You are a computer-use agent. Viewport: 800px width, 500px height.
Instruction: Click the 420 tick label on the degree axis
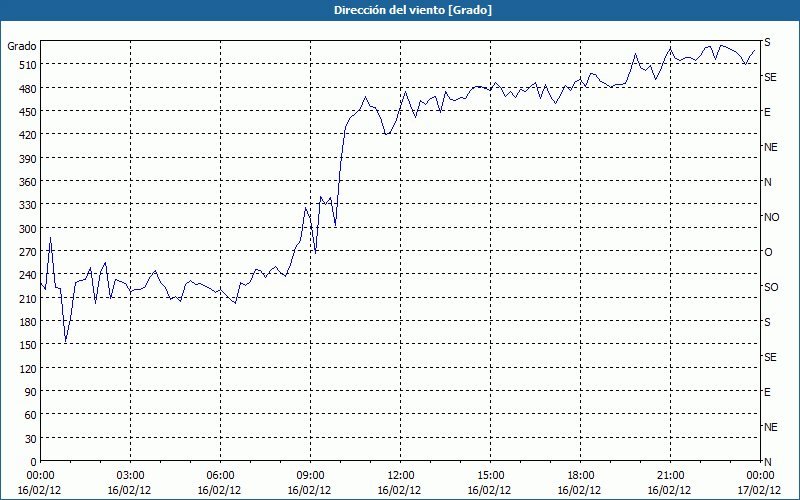(x=28, y=135)
